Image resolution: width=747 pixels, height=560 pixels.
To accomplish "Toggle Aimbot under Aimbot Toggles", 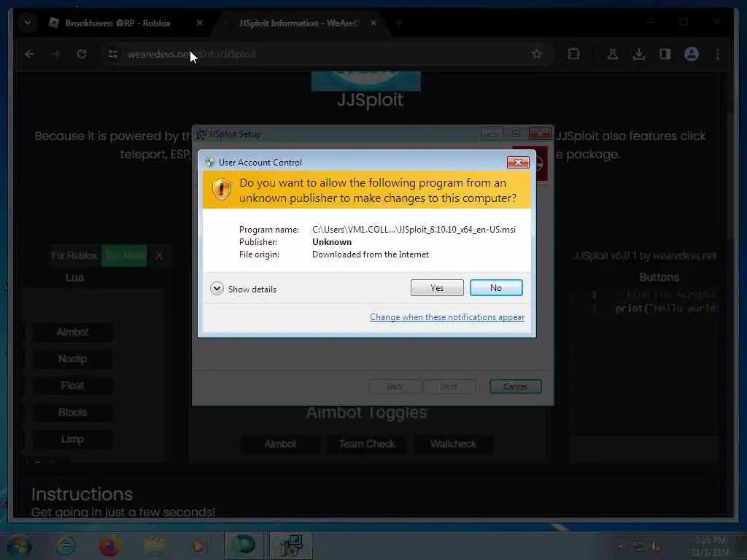I will 280,444.
